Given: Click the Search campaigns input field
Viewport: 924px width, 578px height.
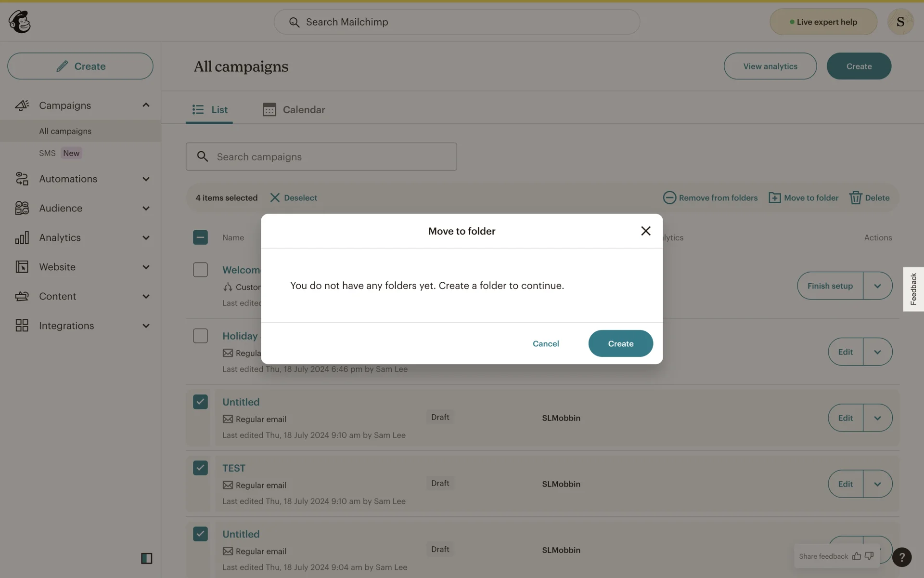Looking at the screenshot, I should (321, 157).
